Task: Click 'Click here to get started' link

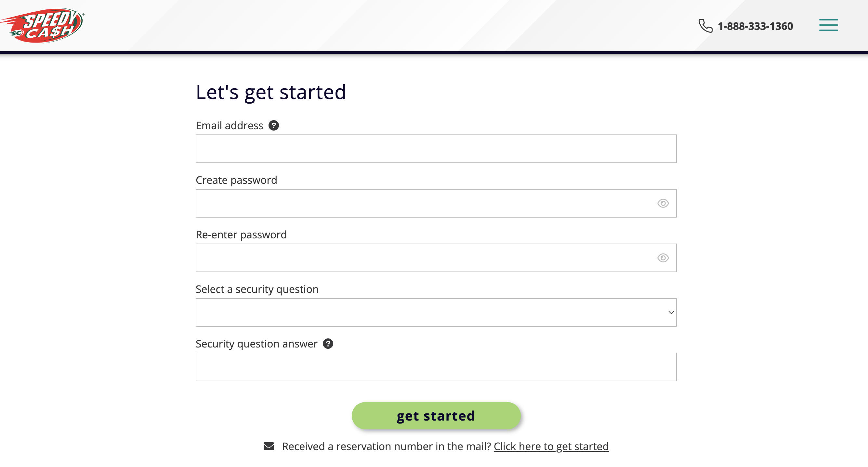Action: click(550, 446)
